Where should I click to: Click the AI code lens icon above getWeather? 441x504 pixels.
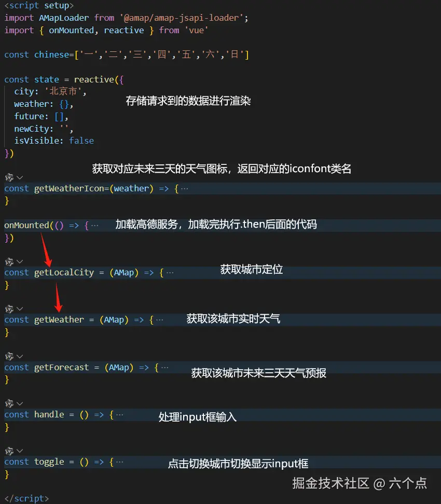pos(9,309)
